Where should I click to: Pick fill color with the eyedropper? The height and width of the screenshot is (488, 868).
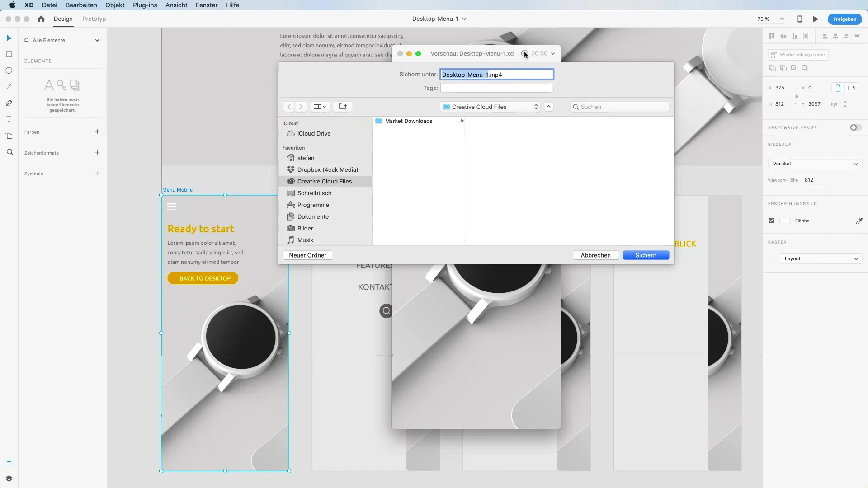859,221
